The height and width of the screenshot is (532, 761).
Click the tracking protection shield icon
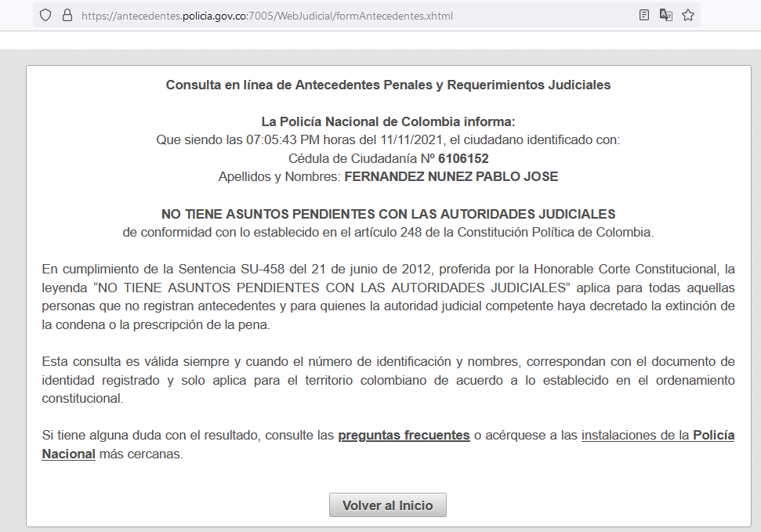pyautogui.click(x=45, y=15)
